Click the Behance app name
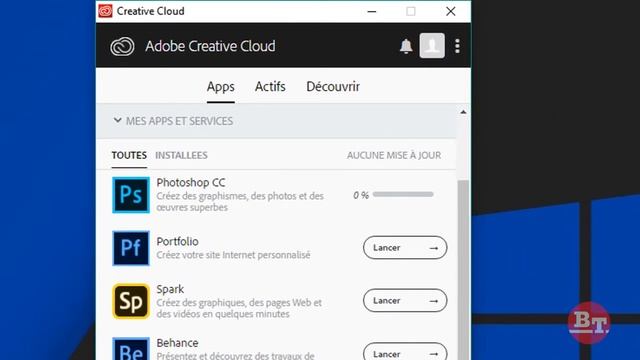Viewport: 640px width, 360px height. click(x=178, y=343)
